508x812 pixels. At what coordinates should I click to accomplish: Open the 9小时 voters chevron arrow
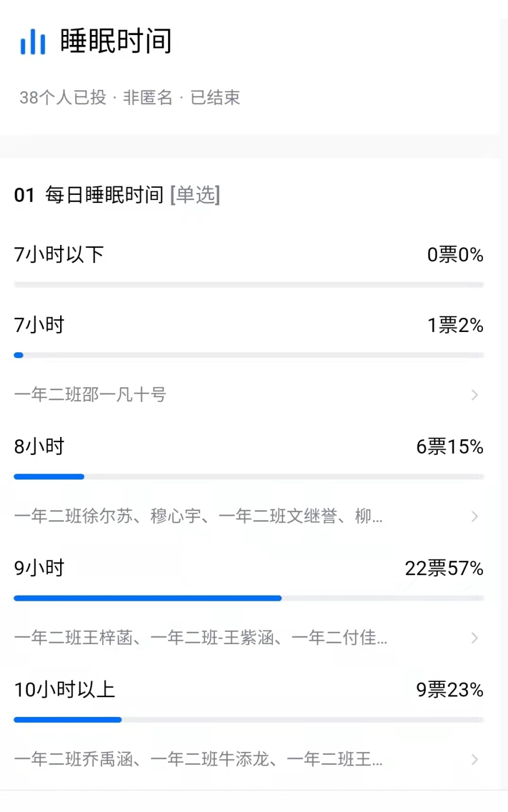[x=475, y=638]
